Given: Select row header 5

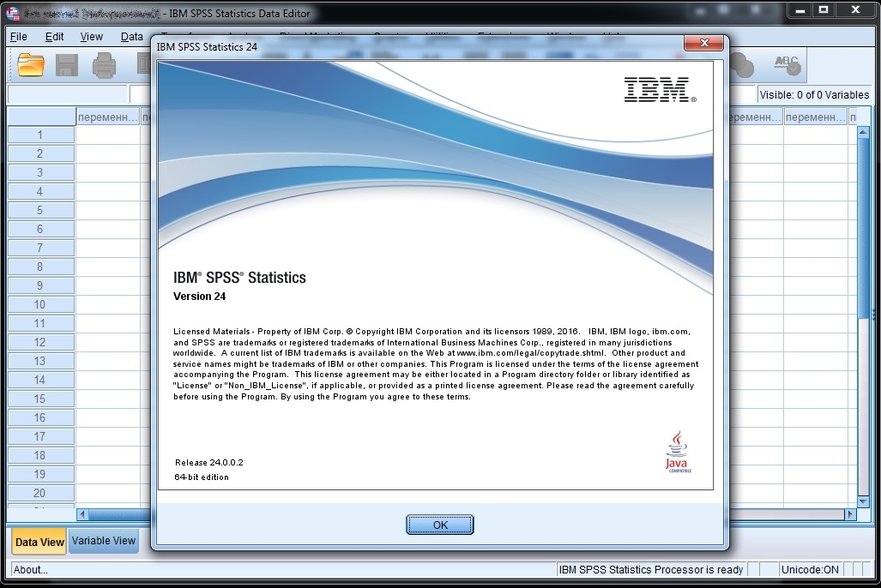Looking at the screenshot, I should pyautogui.click(x=40, y=210).
